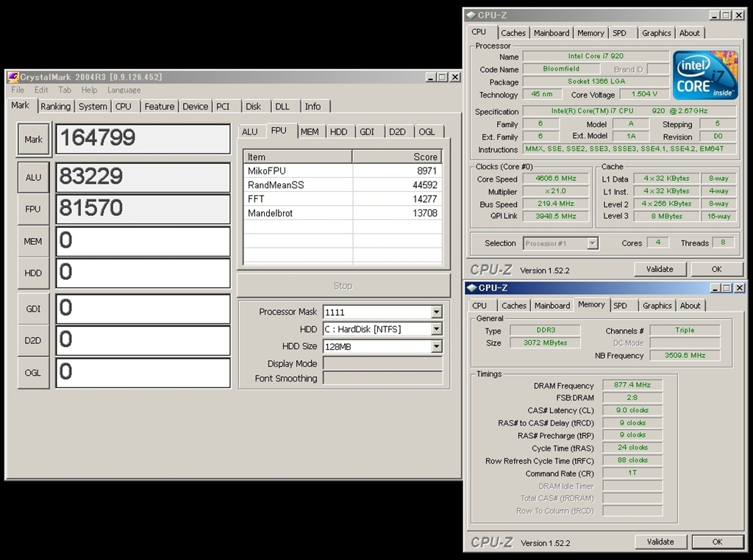Expand the Processor Mask dropdown
Viewport: 753px width, 560px height.
(x=436, y=312)
